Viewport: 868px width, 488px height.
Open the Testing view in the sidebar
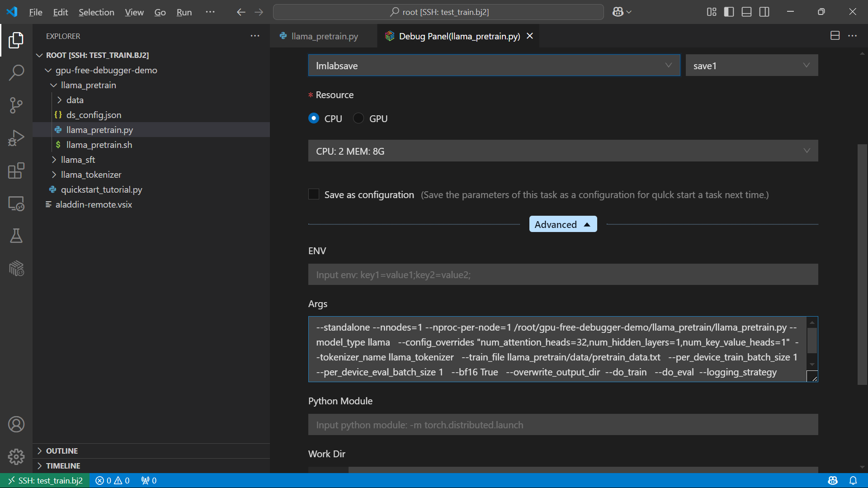tap(16, 236)
